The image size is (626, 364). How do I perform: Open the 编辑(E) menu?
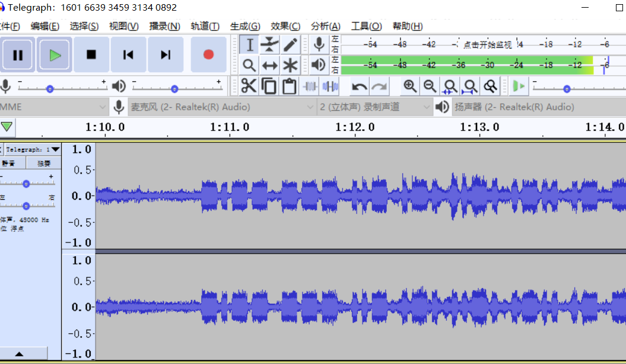click(45, 26)
